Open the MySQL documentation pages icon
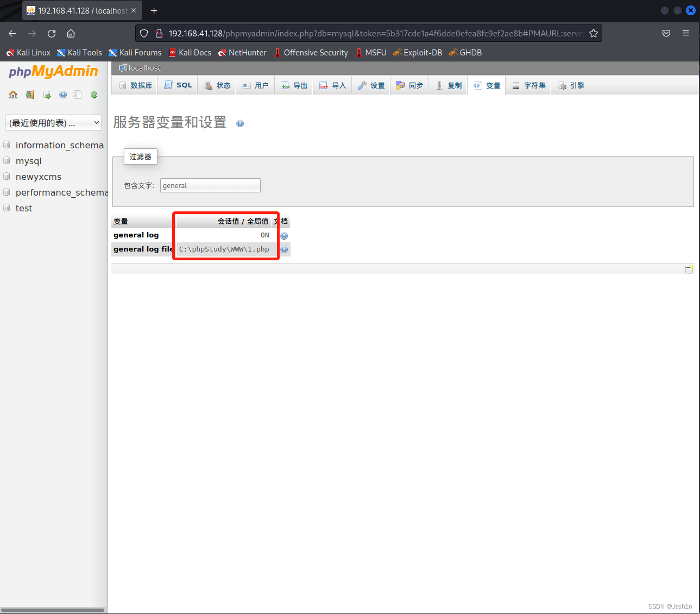The height and width of the screenshot is (614, 700). [77, 95]
